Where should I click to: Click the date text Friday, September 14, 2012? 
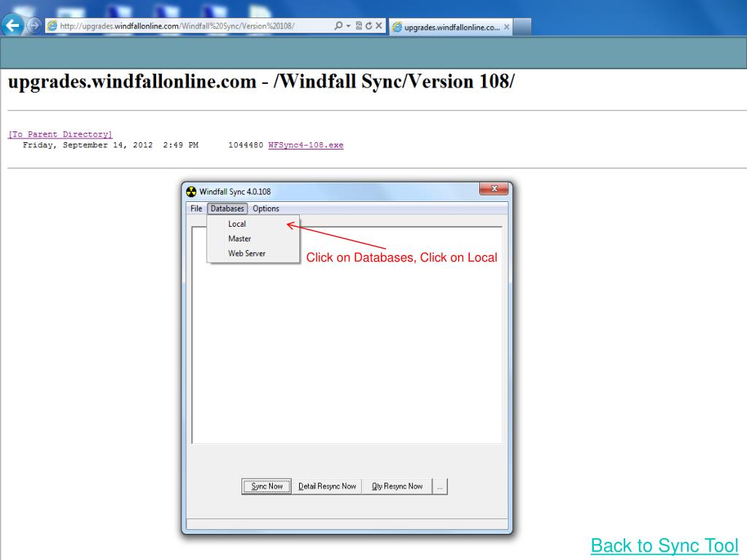coord(88,145)
